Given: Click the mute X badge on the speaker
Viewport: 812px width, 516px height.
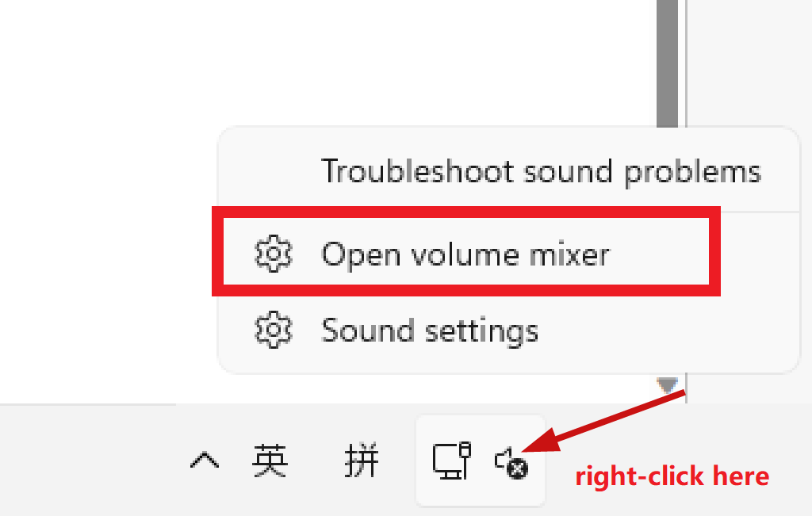Looking at the screenshot, I should (517, 469).
